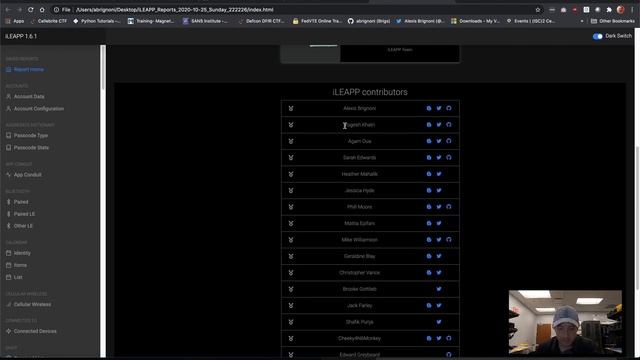Open Account Data in the sidebar

25,97
